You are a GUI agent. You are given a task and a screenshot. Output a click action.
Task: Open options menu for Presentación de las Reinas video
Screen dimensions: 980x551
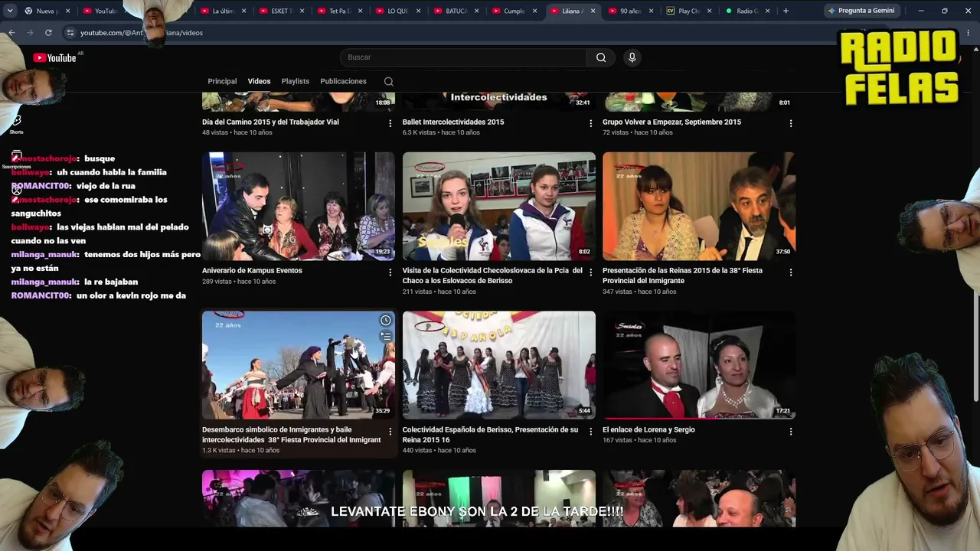point(791,272)
